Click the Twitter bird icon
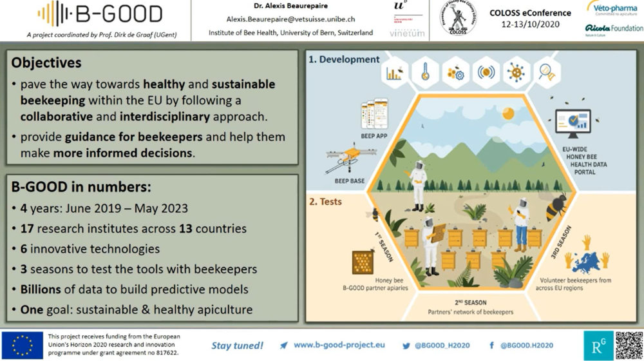 tap(406, 346)
